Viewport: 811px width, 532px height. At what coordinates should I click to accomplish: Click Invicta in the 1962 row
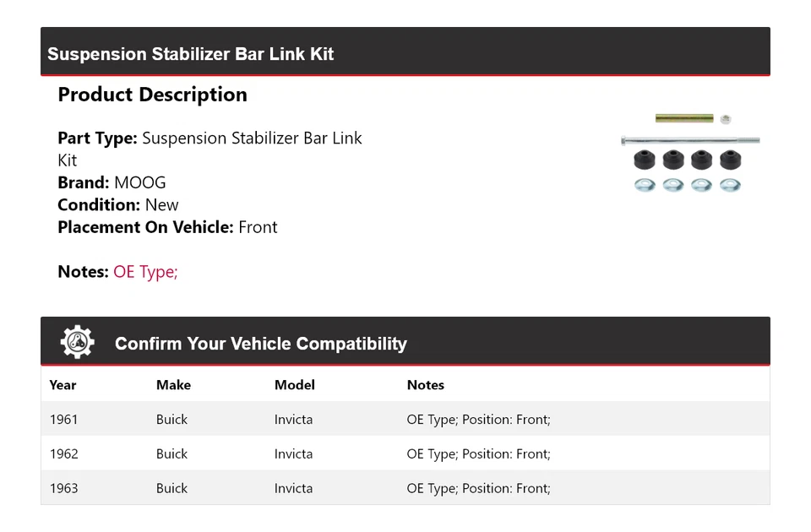pyautogui.click(x=293, y=454)
